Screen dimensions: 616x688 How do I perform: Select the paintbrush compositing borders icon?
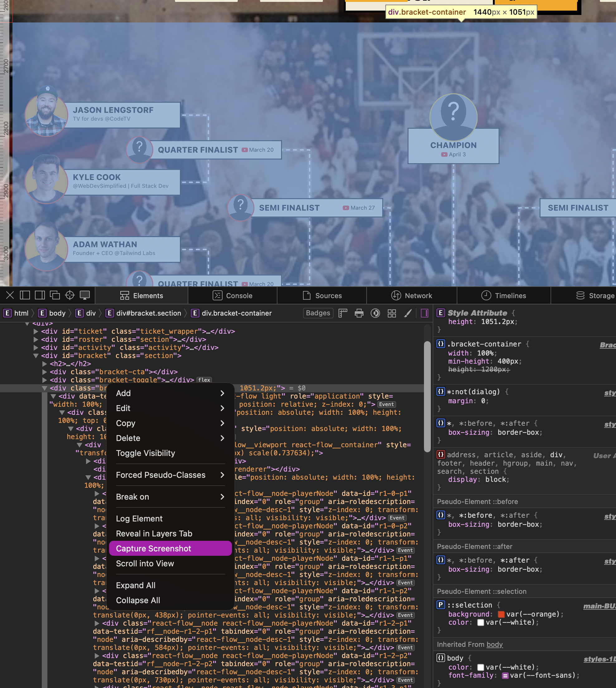click(408, 313)
